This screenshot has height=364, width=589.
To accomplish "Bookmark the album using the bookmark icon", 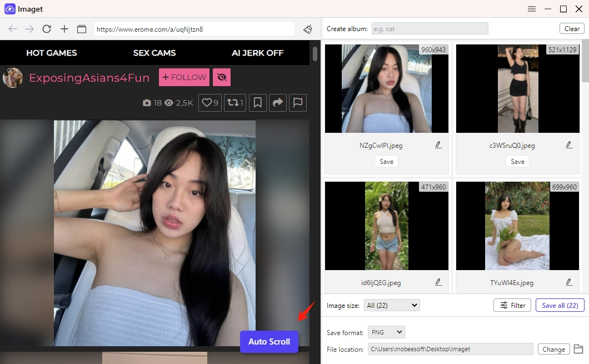I will click(x=257, y=103).
